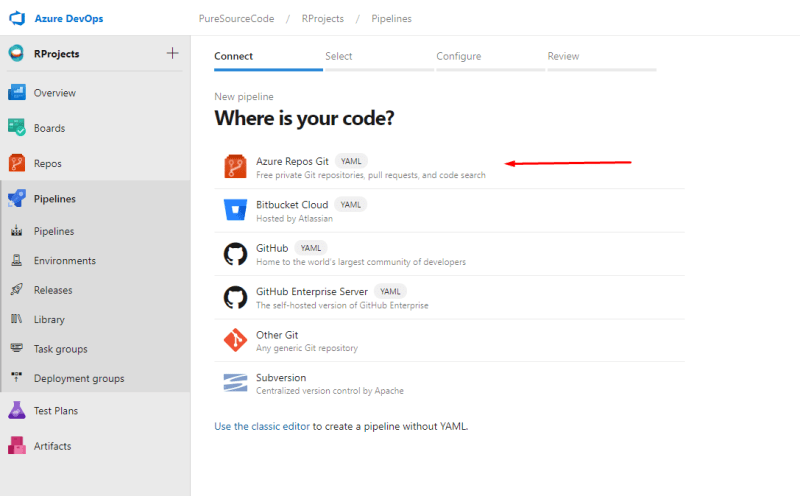Click the Pipelines section rocket icon
The width and height of the screenshot is (800, 496).
[x=17, y=199]
